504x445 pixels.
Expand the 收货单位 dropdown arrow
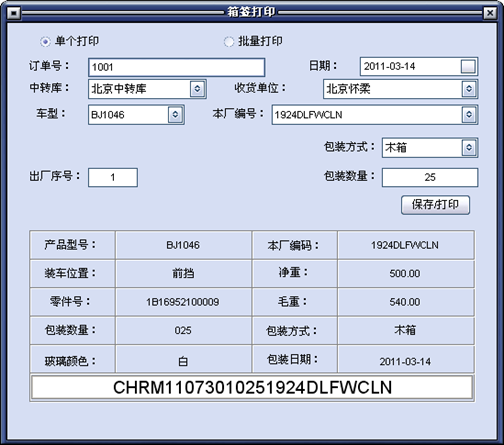[469, 89]
